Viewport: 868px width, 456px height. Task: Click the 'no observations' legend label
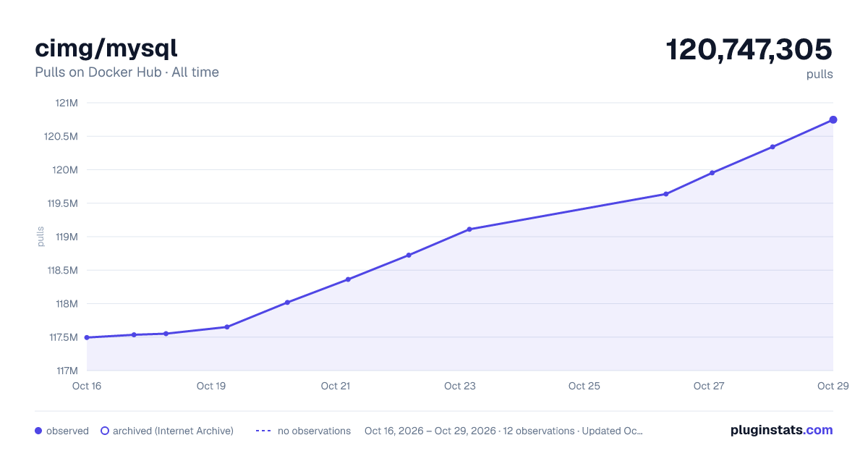pos(314,431)
